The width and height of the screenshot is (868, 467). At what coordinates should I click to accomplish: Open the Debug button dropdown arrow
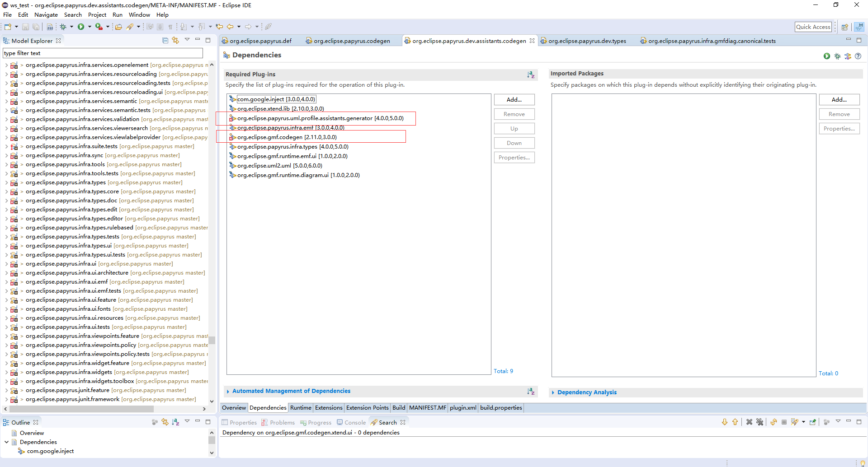coord(71,27)
